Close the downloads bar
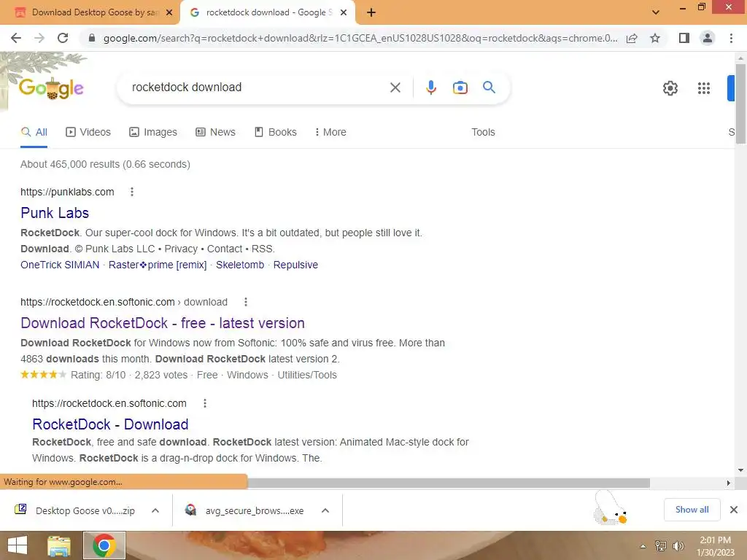The height and width of the screenshot is (560, 747). [x=734, y=510]
